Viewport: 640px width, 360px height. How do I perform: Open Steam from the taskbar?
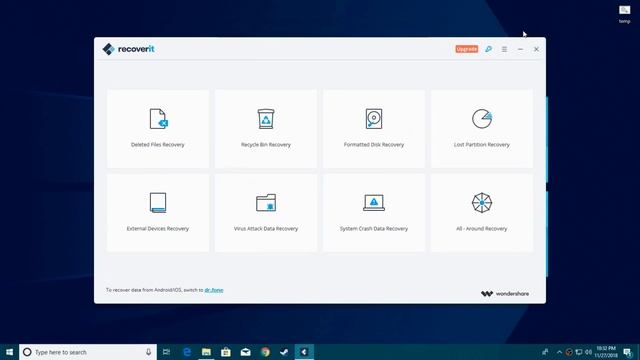[x=284, y=352]
